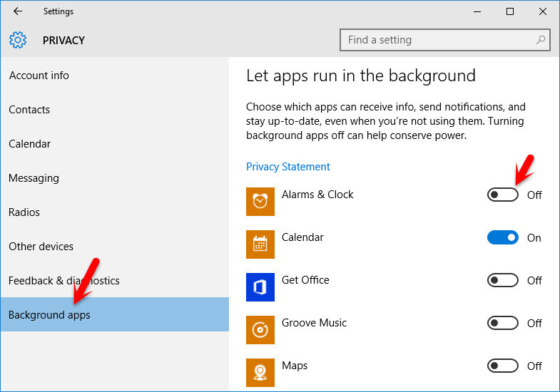Close the Settings window

(542, 11)
